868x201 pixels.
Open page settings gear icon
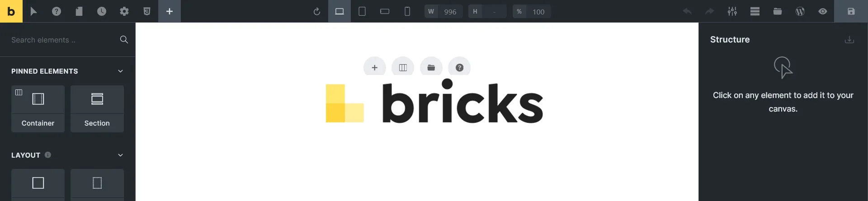(124, 11)
